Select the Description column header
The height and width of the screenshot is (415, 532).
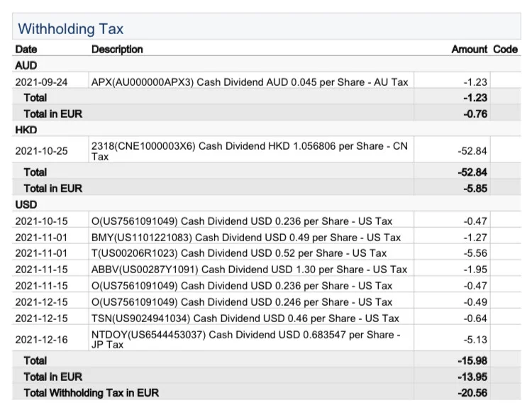point(117,50)
